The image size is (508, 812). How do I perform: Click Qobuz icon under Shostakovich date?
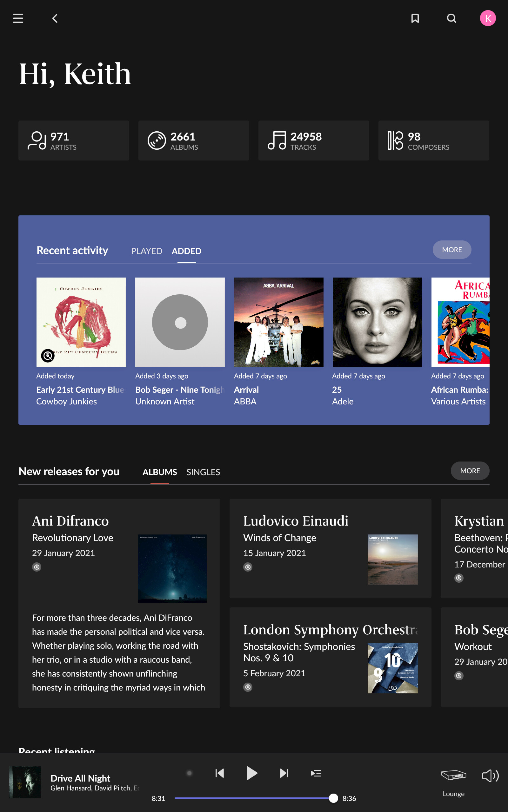click(248, 687)
